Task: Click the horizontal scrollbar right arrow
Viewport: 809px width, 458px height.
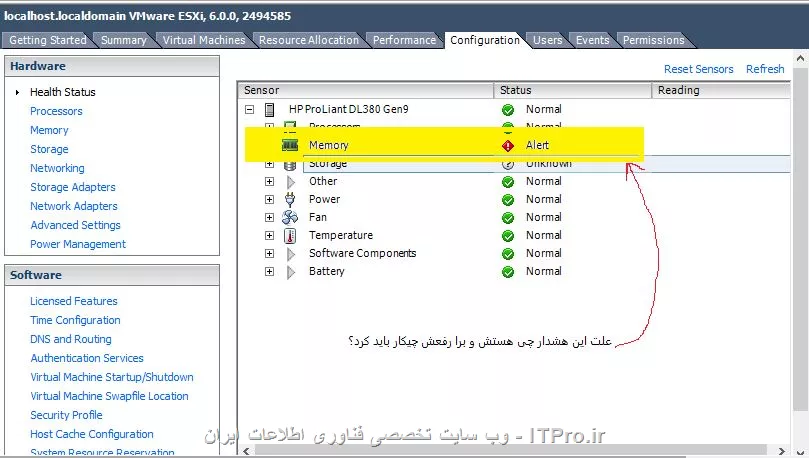Action: pos(781,451)
